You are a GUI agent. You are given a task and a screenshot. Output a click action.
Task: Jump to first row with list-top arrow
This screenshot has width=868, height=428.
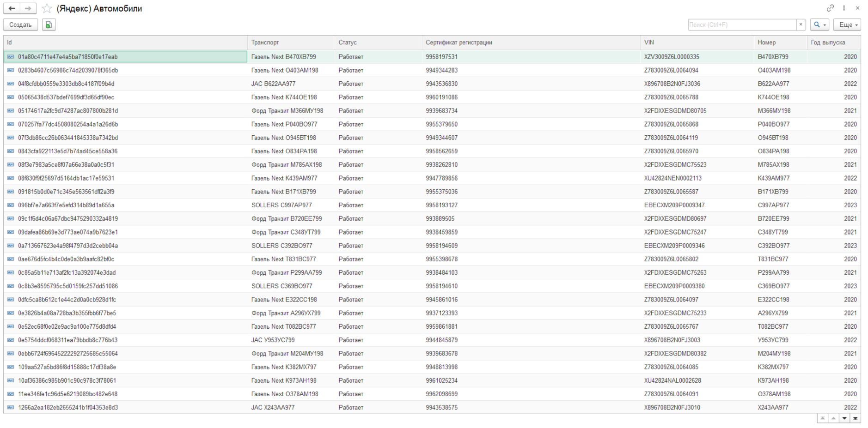(822, 418)
